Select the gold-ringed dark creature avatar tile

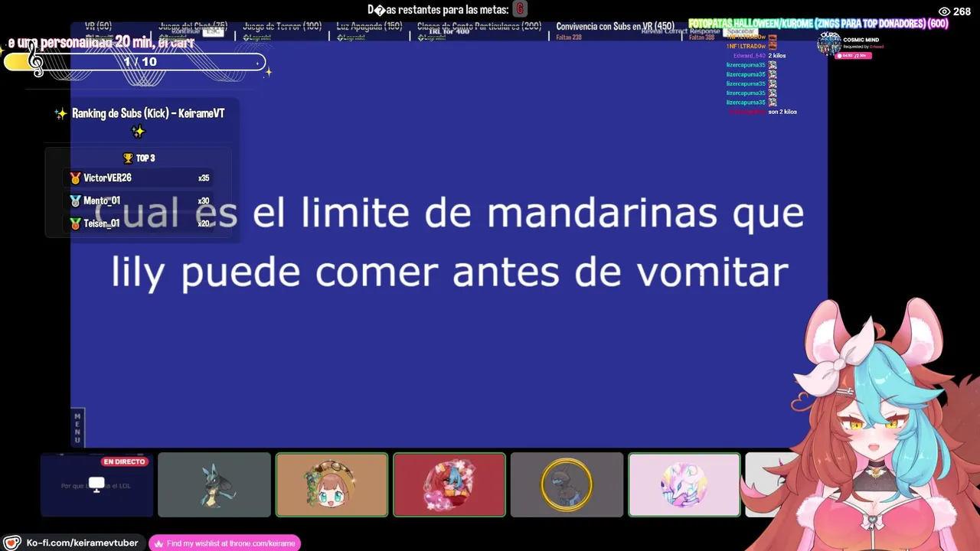[x=567, y=484]
